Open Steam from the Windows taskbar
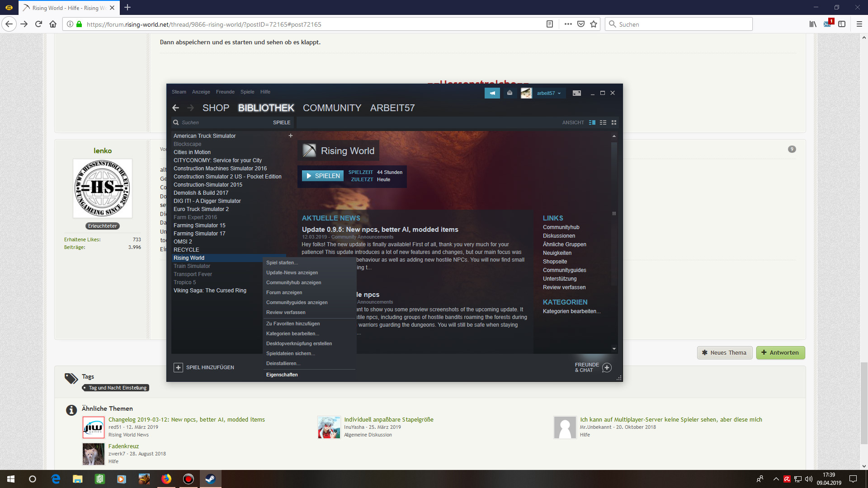 [210, 479]
